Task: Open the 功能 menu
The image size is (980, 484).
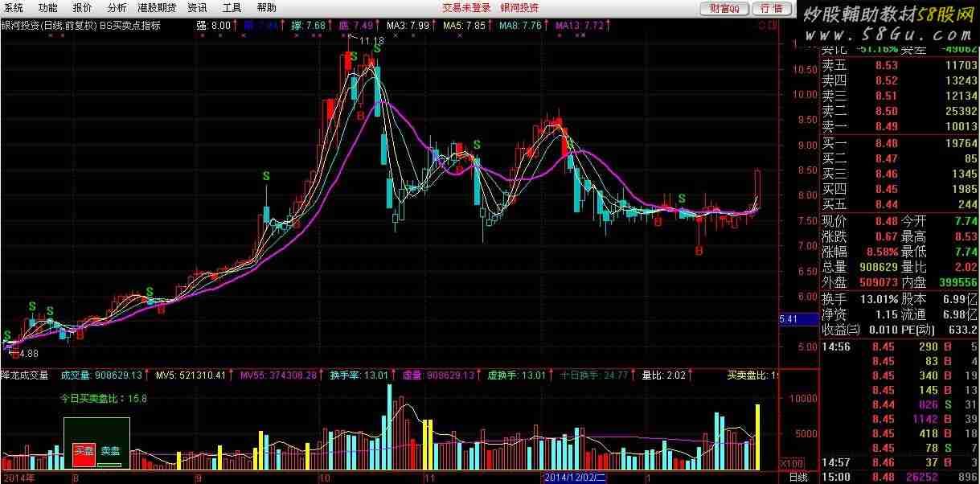Action: [x=48, y=7]
